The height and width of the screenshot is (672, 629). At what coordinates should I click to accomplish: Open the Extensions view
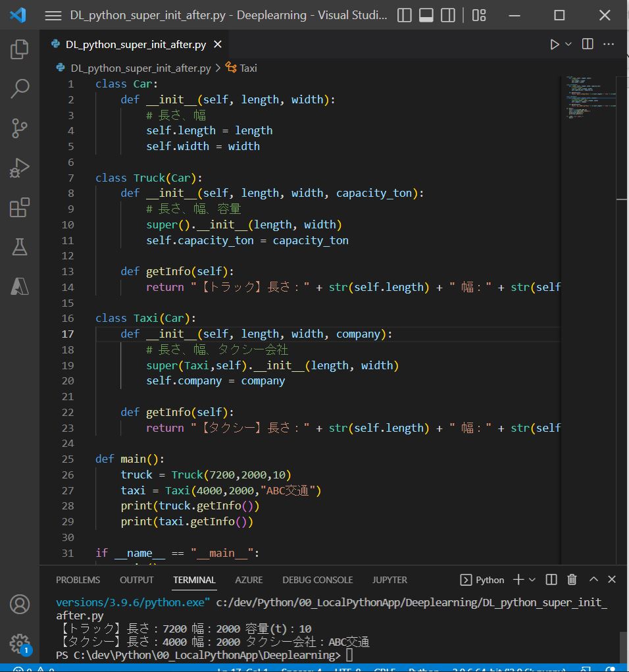[x=20, y=208]
